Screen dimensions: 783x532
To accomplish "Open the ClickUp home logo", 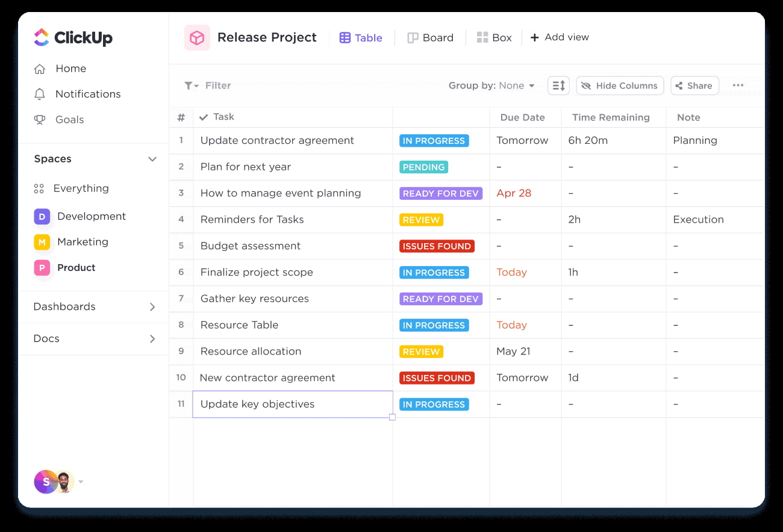I will coord(72,37).
